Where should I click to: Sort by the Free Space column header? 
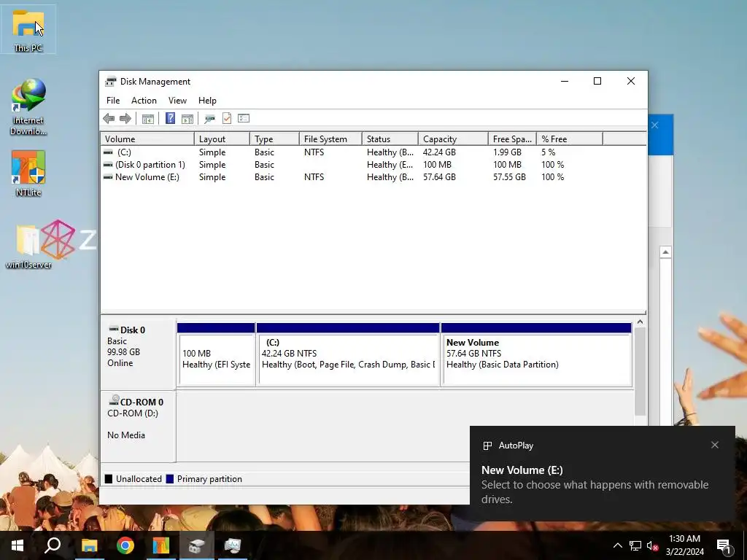[x=512, y=139]
